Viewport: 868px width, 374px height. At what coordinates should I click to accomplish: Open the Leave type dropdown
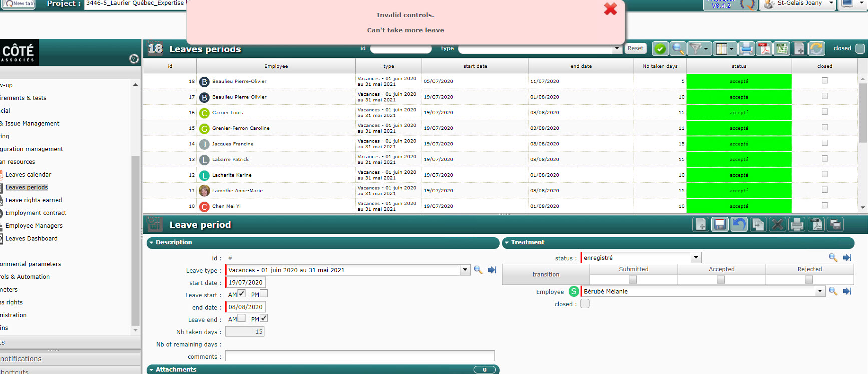tap(465, 270)
